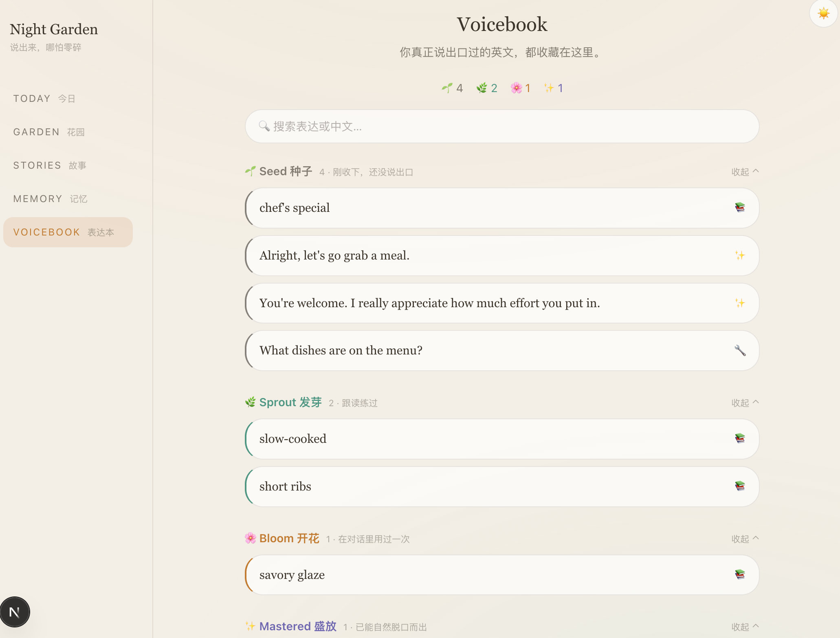Click the sprout count 2 stat
Image resolution: width=840 pixels, height=638 pixels.
coord(487,88)
